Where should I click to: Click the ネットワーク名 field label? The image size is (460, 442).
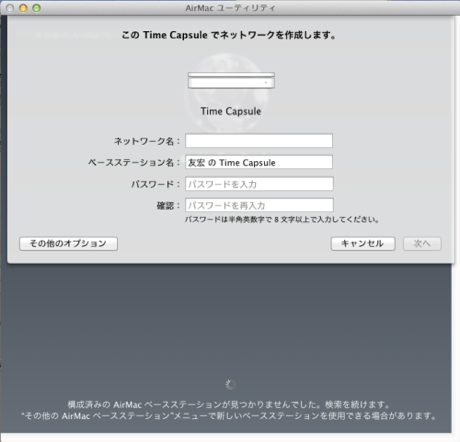(147, 141)
